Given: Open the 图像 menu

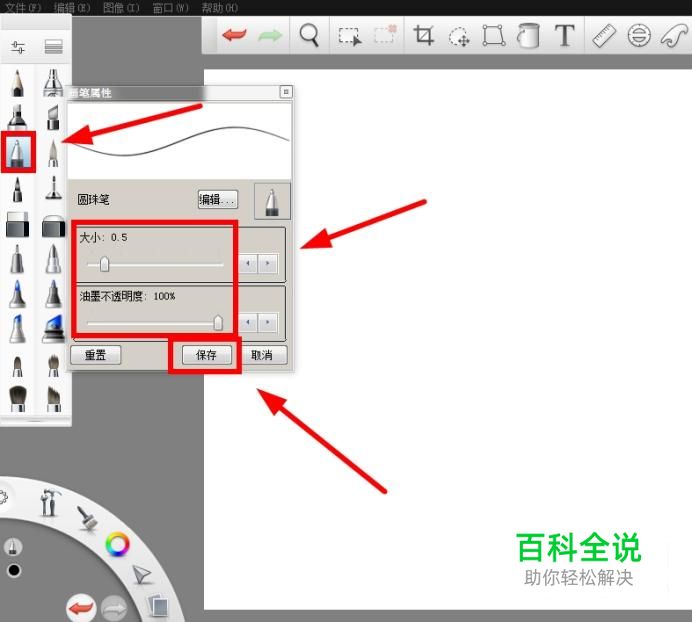Looking at the screenshot, I should coord(121,8).
